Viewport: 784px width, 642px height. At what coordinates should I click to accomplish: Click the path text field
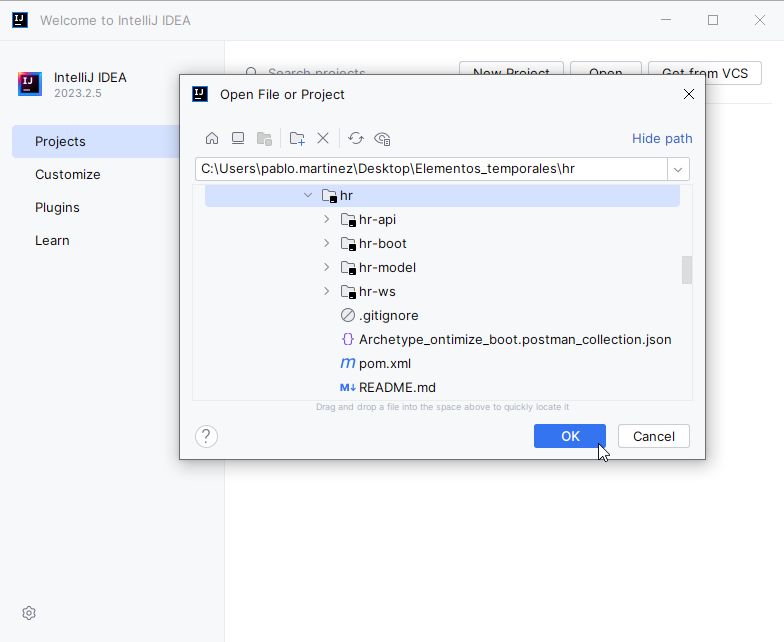pyautogui.click(x=431, y=169)
